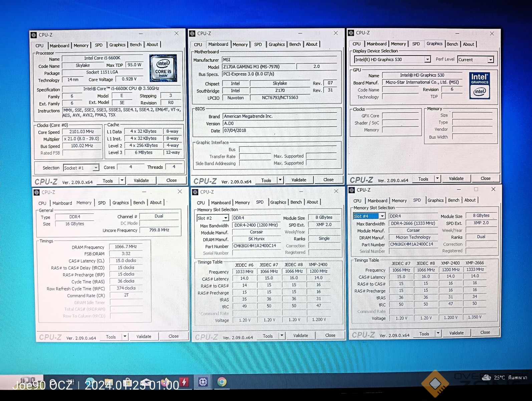Viewport: 532px width, 401px height.
Task: Select the SPD tab in the memory timings window
Action: pyautogui.click(x=102, y=203)
